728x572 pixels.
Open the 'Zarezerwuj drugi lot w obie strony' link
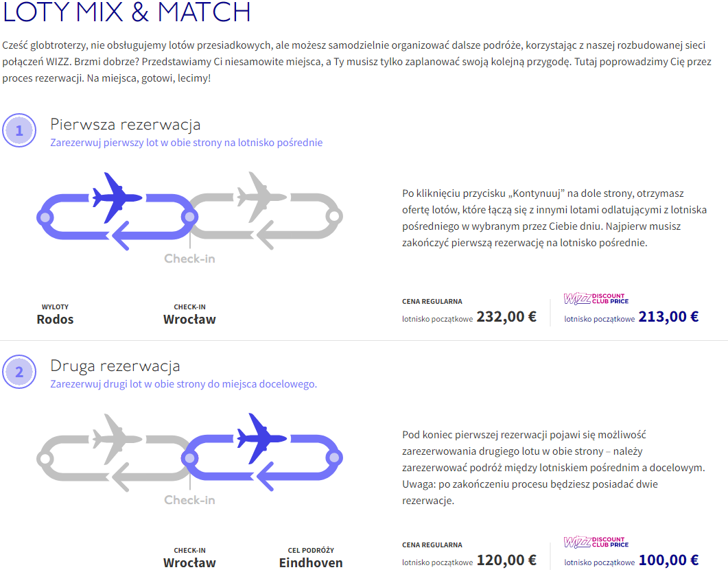pyautogui.click(x=183, y=384)
